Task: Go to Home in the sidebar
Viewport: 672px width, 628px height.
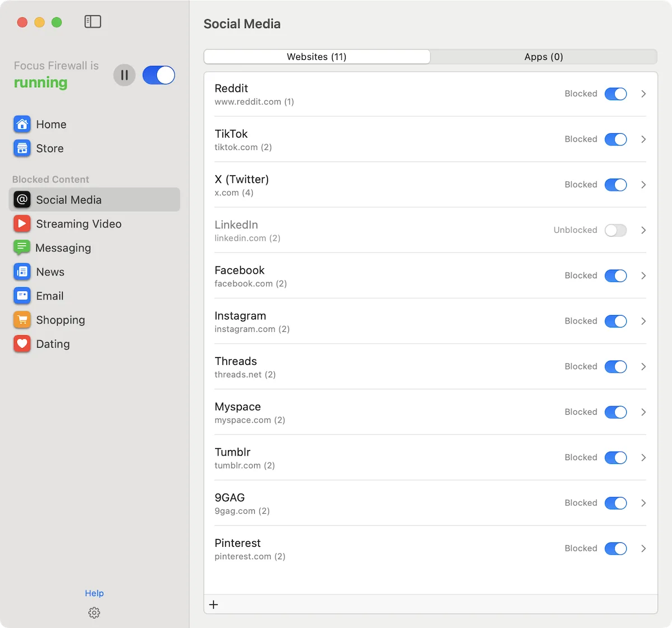Action: [x=94, y=124]
